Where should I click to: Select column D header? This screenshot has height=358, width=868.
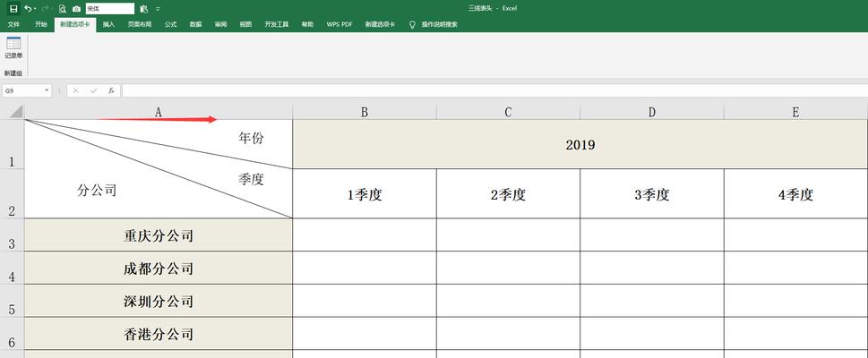pos(652,112)
